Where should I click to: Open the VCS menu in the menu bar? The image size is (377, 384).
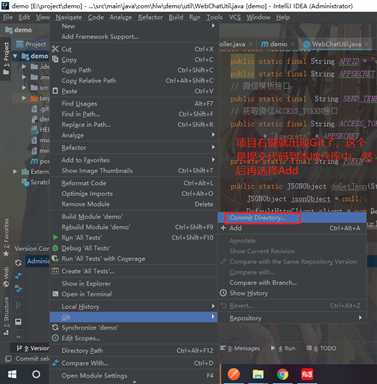[x=235, y=17]
